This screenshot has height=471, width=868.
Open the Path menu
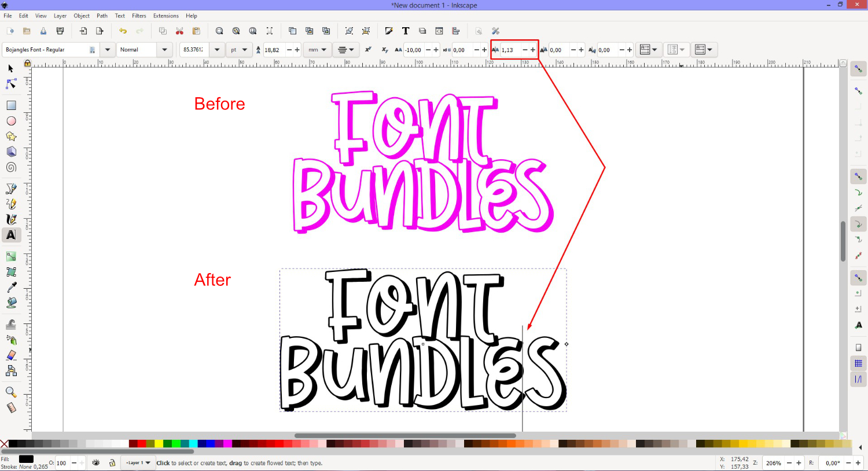coord(102,16)
